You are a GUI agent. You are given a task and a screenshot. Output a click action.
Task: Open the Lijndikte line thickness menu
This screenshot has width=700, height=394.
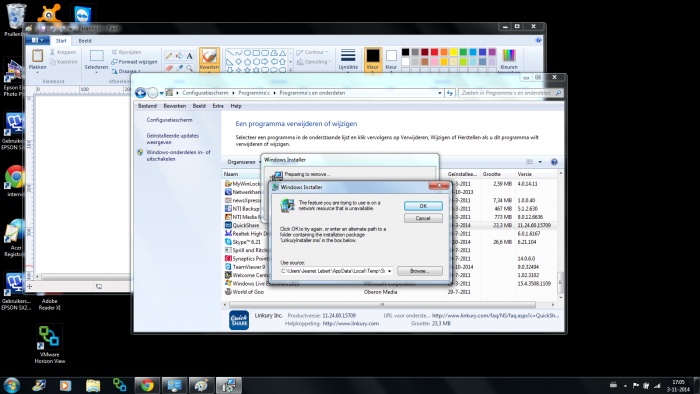coord(348,60)
